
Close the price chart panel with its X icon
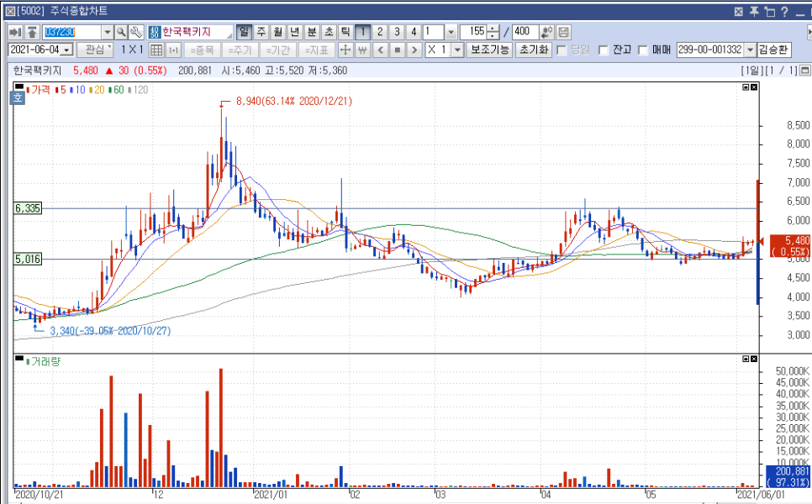754,87
